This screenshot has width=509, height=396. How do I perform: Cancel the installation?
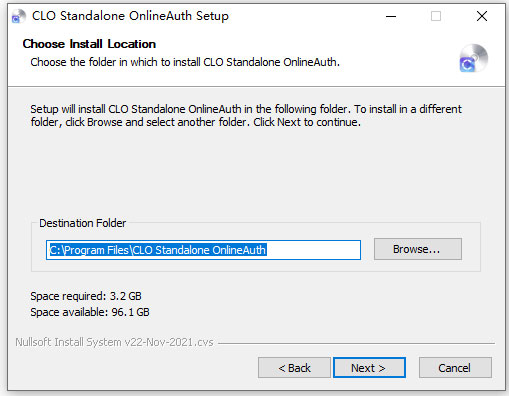(455, 368)
